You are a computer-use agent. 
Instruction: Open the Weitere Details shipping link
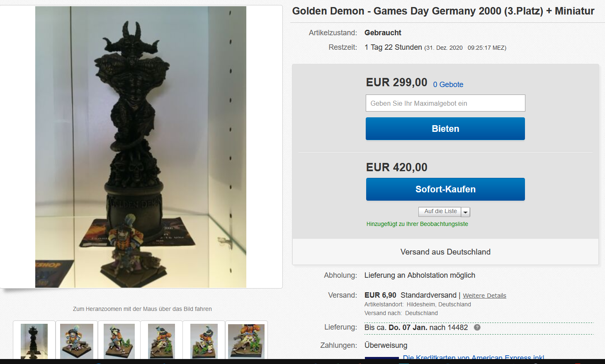[484, 296]
